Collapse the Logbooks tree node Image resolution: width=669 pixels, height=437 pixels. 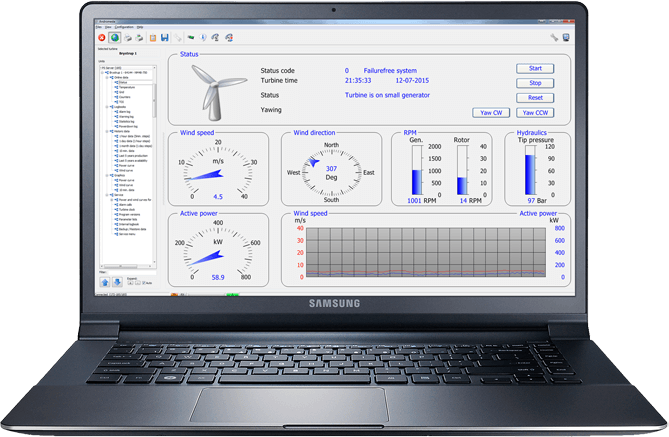(x=107, y=107)
